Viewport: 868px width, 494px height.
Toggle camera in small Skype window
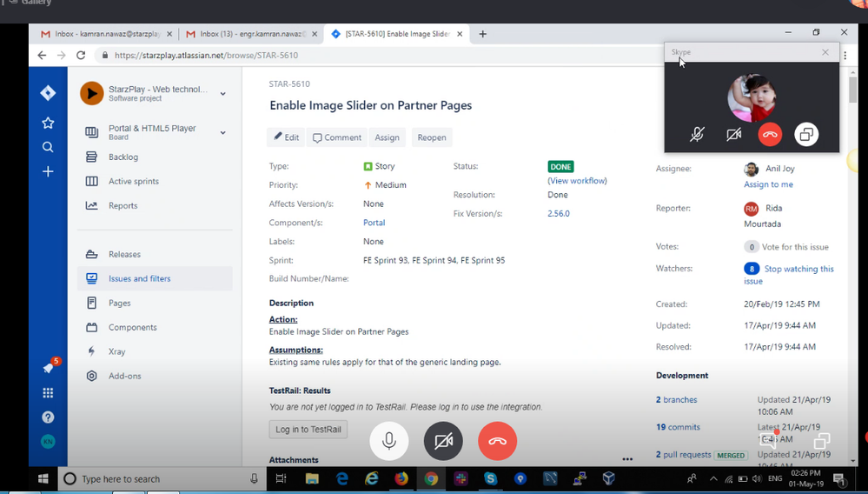(734, 135)
